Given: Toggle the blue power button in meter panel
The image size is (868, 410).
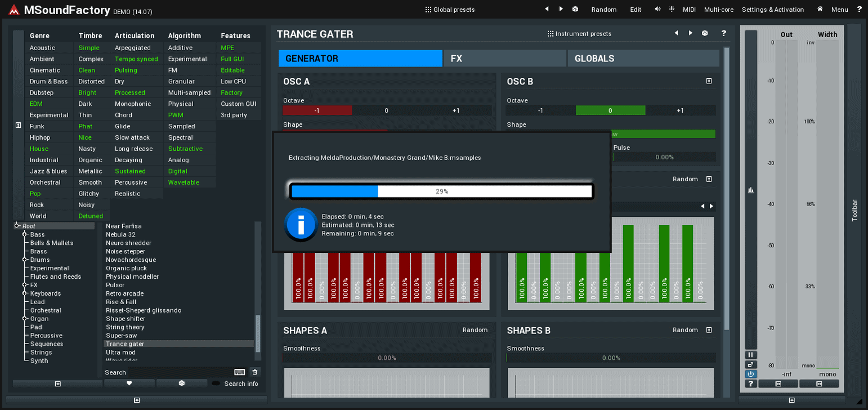Looking at the screenshot, I should (751, 374).
